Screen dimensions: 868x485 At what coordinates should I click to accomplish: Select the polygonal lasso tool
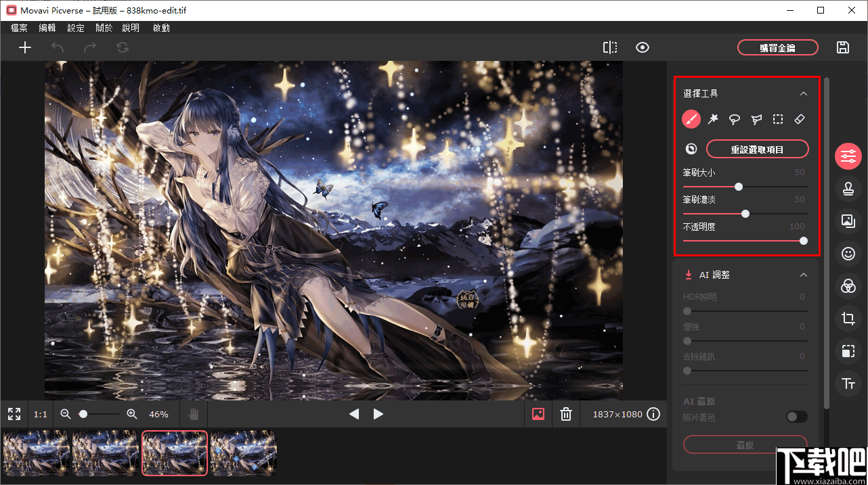coord(756,119)
